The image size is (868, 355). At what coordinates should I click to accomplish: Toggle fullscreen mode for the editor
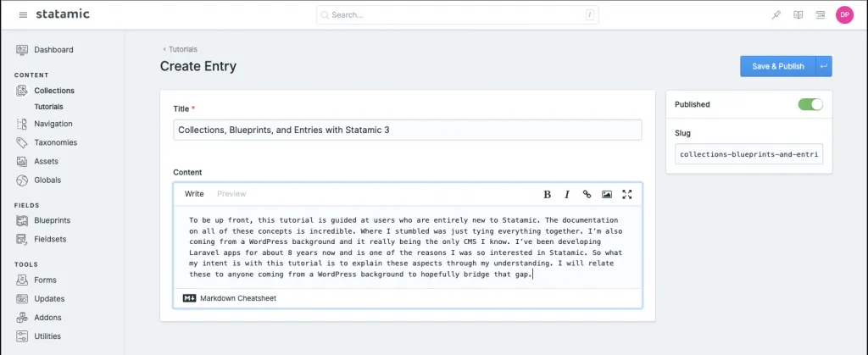click(626, 194)
